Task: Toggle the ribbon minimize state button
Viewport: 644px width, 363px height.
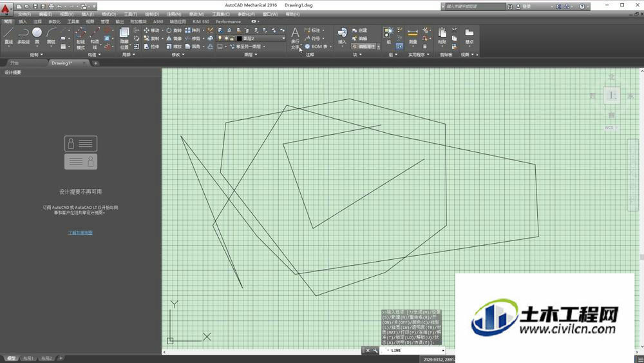Action: pos(254,21)
